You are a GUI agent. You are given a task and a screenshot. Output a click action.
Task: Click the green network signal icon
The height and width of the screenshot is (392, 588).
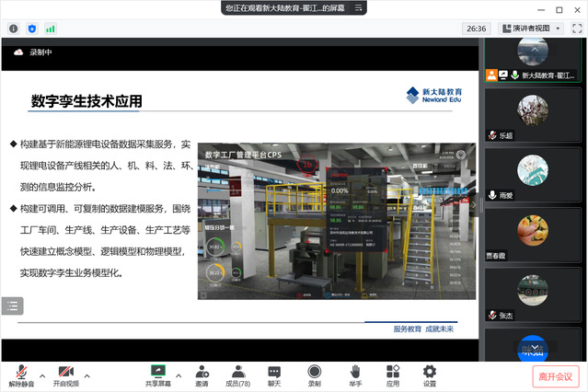click(x=51, y=29)
